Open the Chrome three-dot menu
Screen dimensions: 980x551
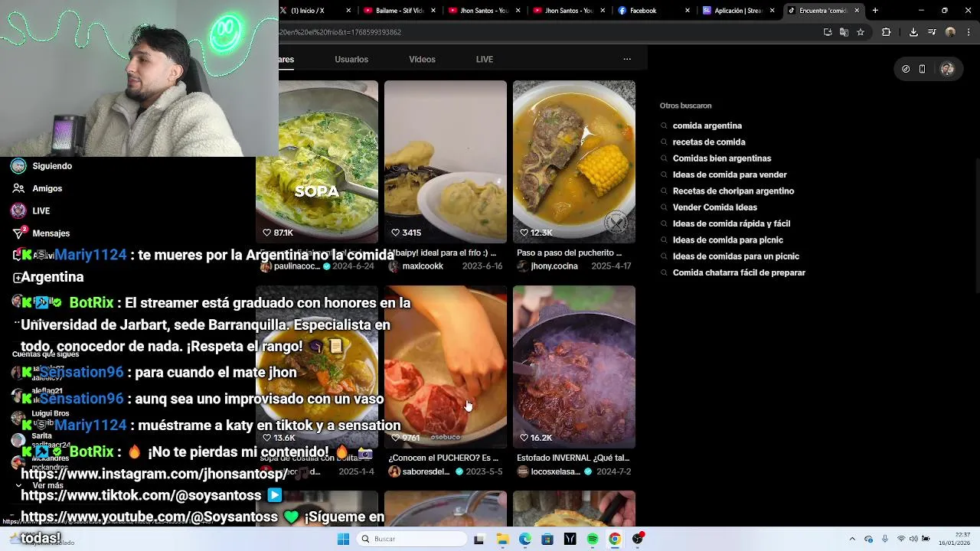(x=967, y=32)
